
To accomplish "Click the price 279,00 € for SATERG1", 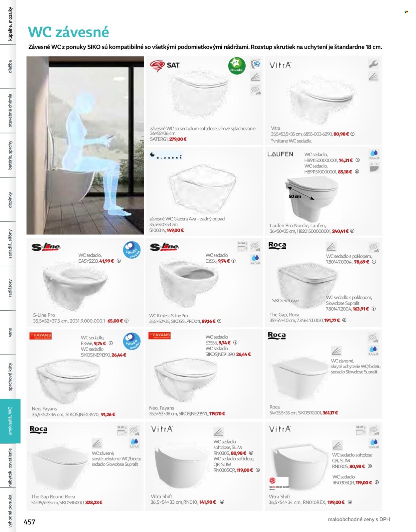I will (x=178, y=139).
